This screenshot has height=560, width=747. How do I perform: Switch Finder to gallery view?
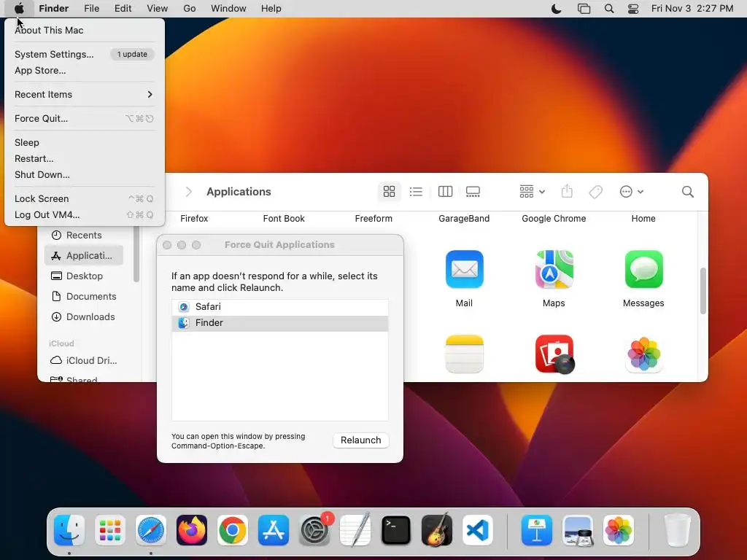tap(473, 192)
